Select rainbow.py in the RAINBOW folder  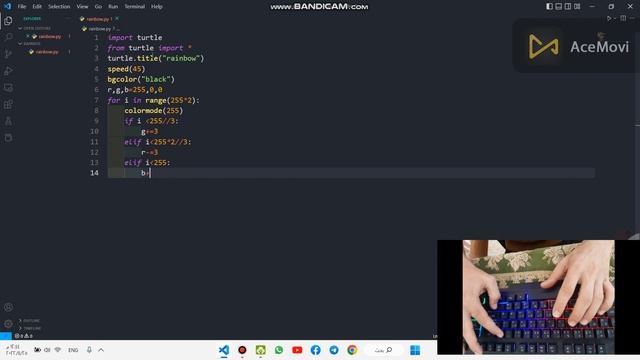(x=47, y=52)
